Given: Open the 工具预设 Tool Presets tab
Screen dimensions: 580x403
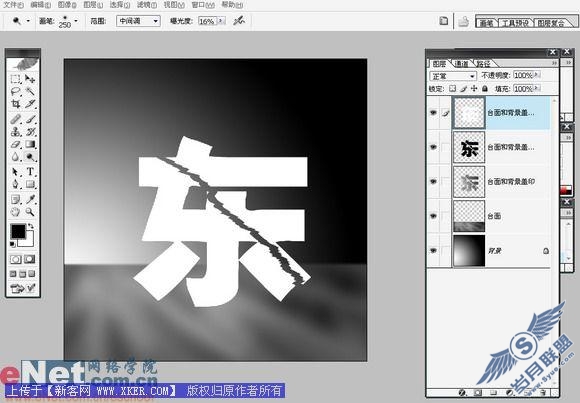Looking at the screenshot, I should (x=515, y=23).
